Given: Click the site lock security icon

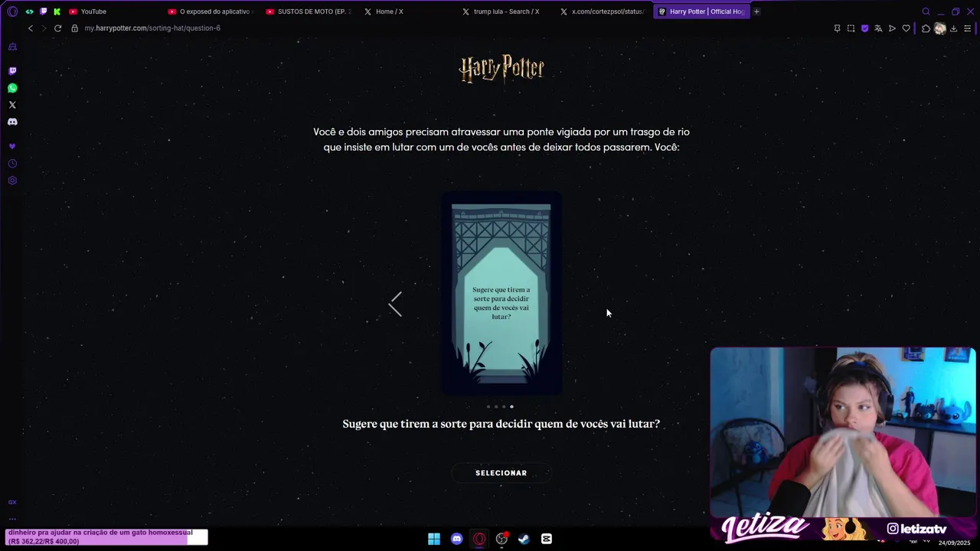Looking at the screenshot, I should point(75,28).
